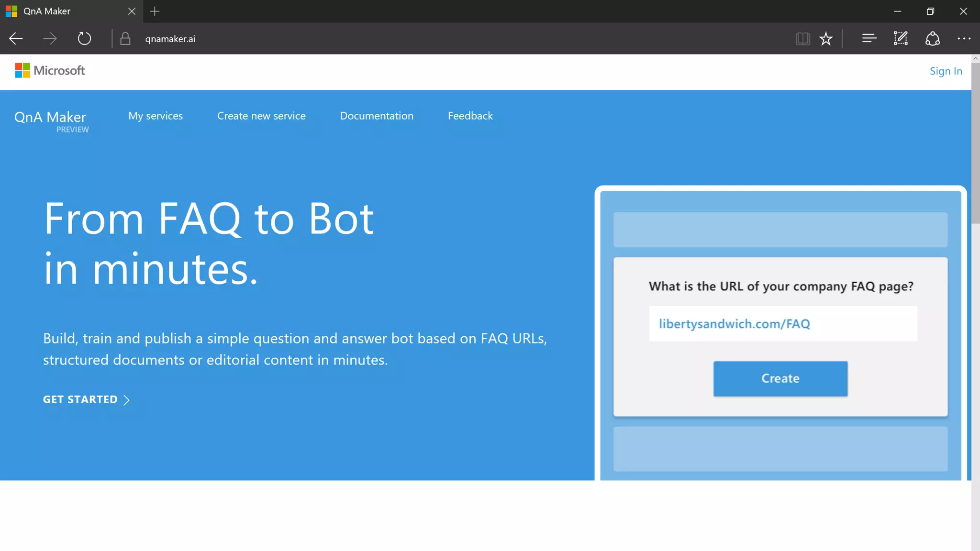This screenshot has width=980, height=551.
Task: Open reading view book icon
Action: pos(802,39)
